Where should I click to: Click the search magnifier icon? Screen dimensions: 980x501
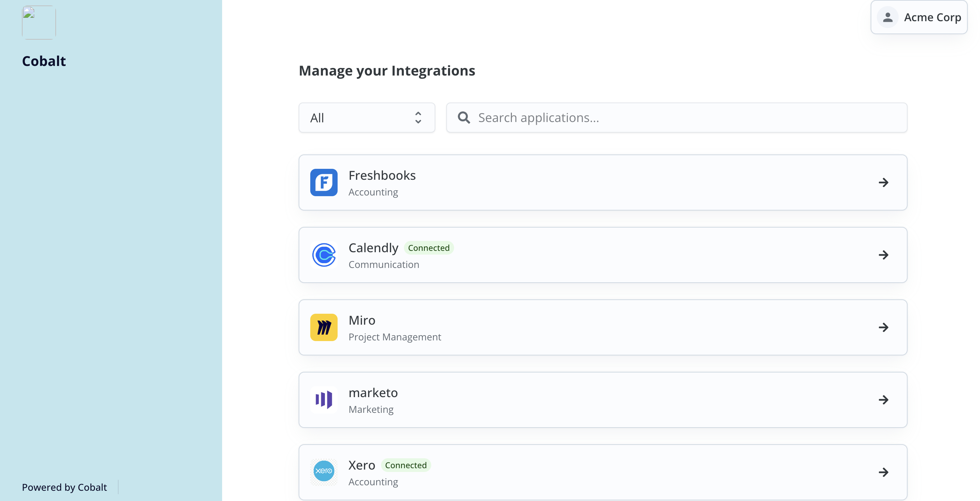click(464, 118)
